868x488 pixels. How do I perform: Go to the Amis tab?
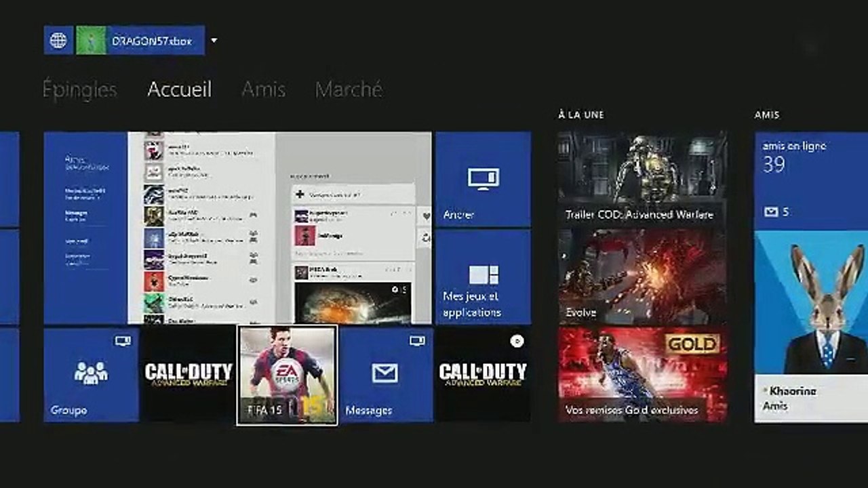264,89
